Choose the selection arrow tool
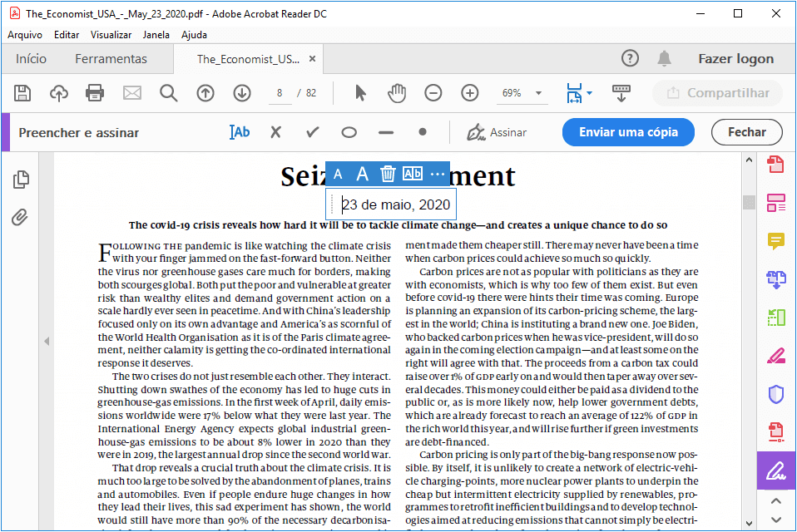Viewport: 797px width, 532px height. pyautogui.click(x=360, y=93)
